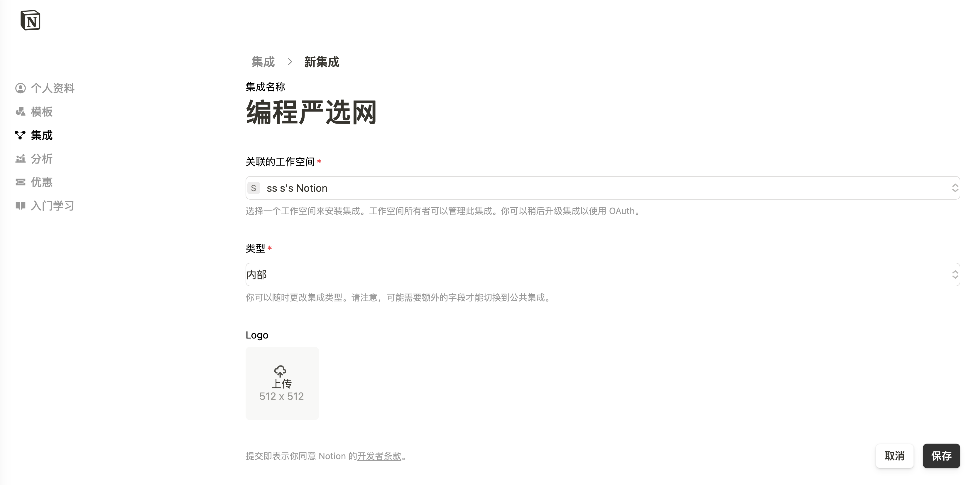Click the 集成 integrations nodes icon
Viewport: 980px width, 485px height.
pyautogui.click(x=20, y=135)
